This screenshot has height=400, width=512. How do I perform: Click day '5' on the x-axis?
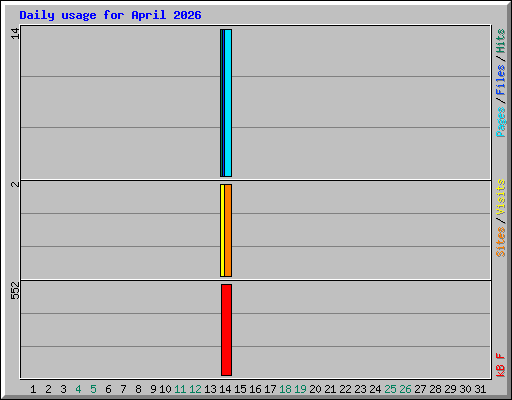[93, 389]
